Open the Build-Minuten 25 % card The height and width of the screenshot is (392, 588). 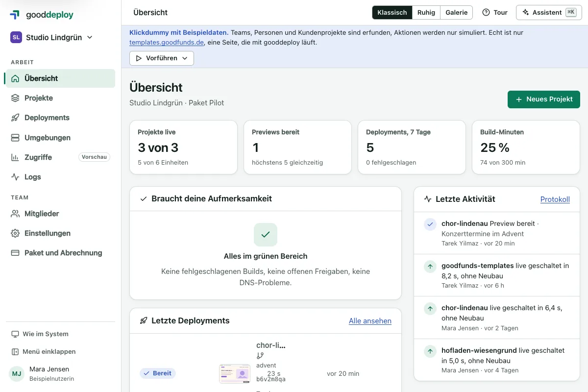[526, 147]
